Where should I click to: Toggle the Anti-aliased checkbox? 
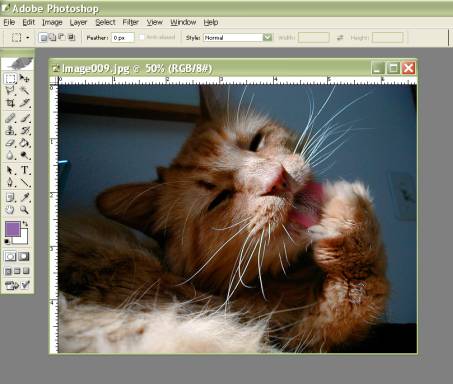142,37
